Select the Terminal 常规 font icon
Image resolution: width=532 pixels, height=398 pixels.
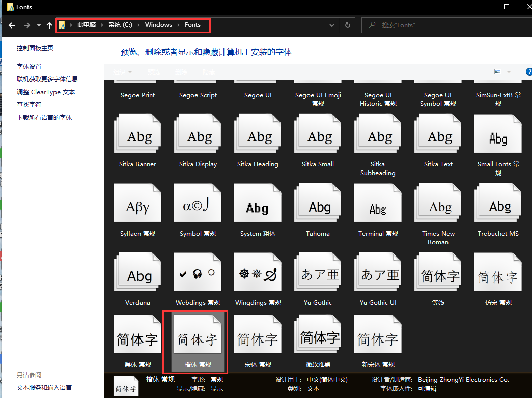coord(378,203)
